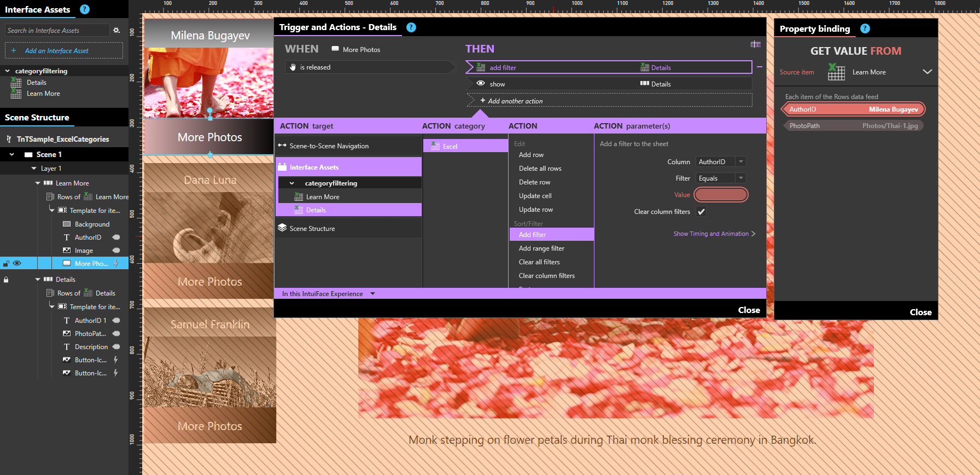Click help icon next to Trigger and Actions
Viewport: 980px width, 475px height.
(x=411, y=27)
